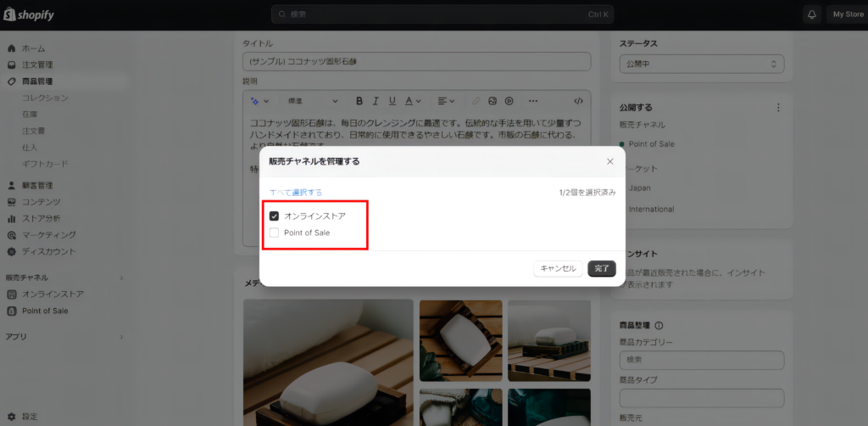Uncheck the オンラインストア checkbox
The image size is (868, 426).
[x=274, y=216]
